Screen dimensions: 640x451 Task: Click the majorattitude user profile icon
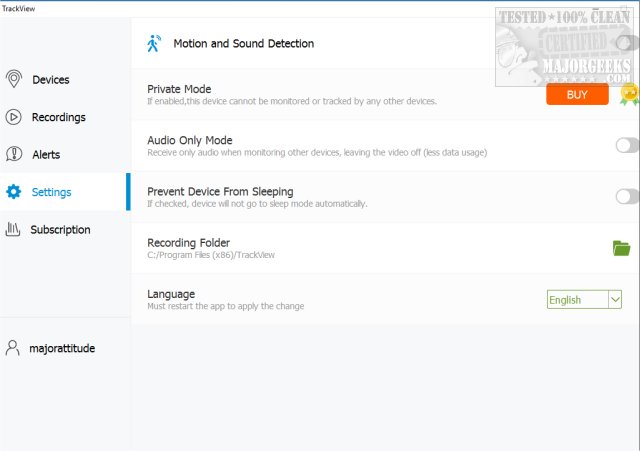13,348
